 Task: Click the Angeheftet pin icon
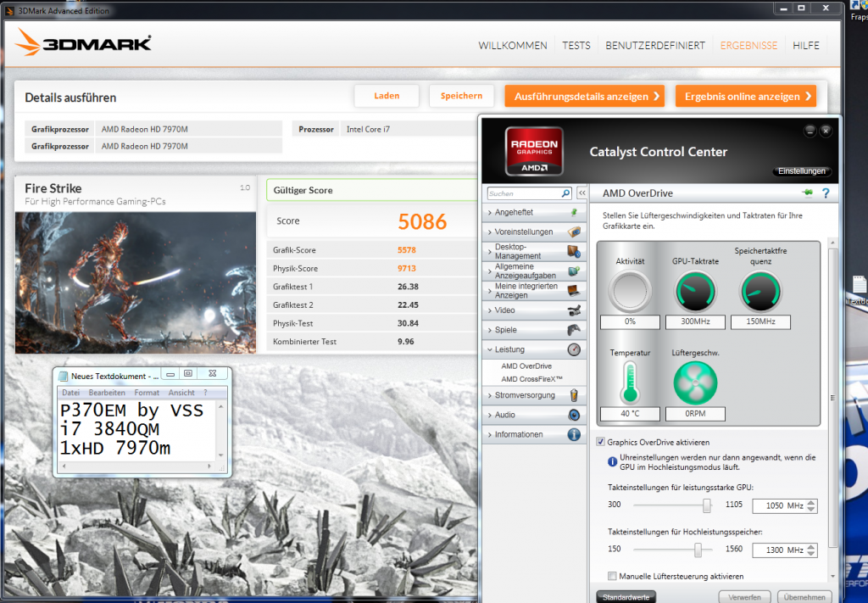click(574, 212)
